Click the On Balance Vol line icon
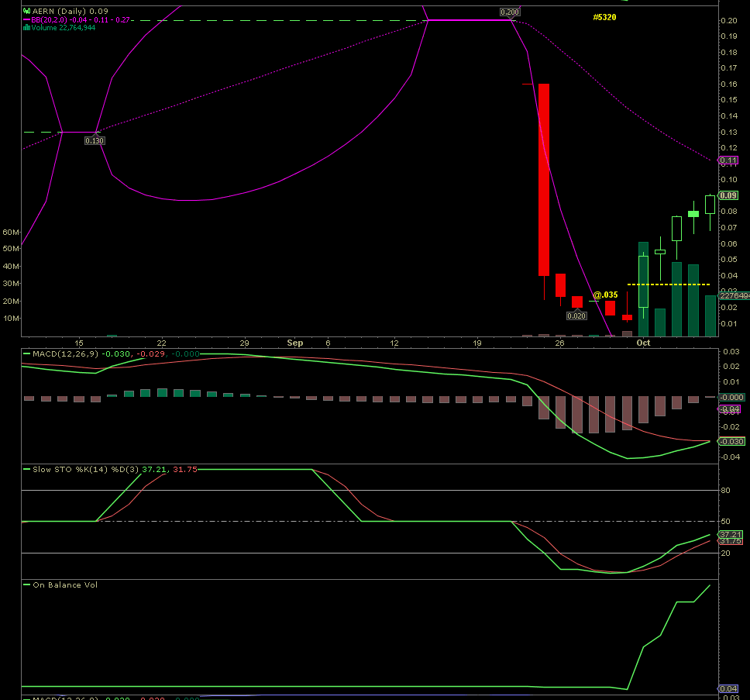Viewport: 750px width, 700px height. 28,585
